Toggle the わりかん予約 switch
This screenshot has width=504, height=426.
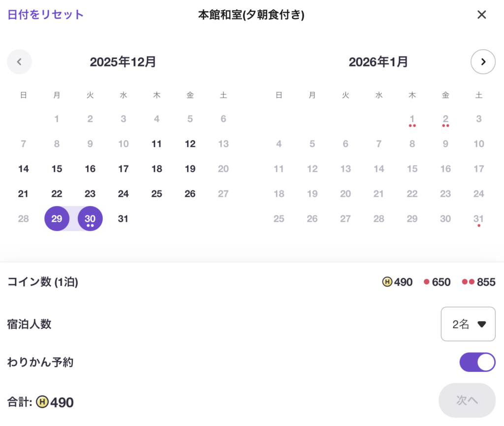click(x=477, y=362)
